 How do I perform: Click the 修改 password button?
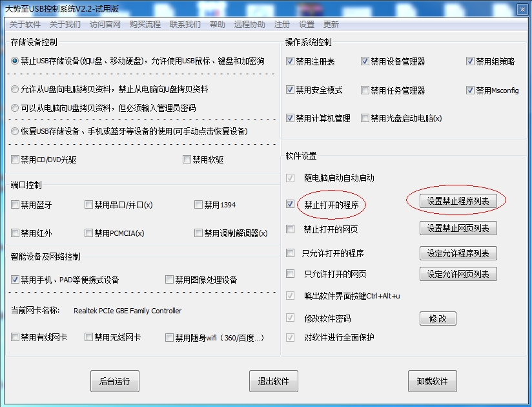(x=438, y=318)
